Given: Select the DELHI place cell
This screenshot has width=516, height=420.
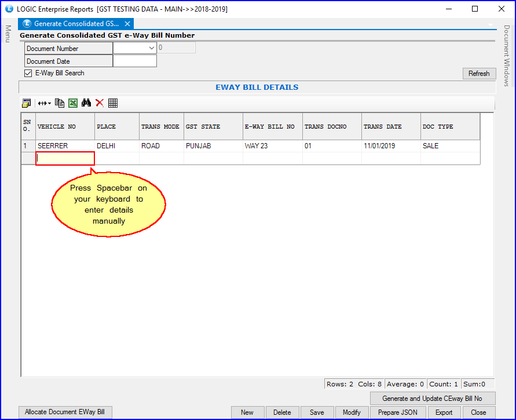Looking at the screenshot, I should [x=117, y=146].
